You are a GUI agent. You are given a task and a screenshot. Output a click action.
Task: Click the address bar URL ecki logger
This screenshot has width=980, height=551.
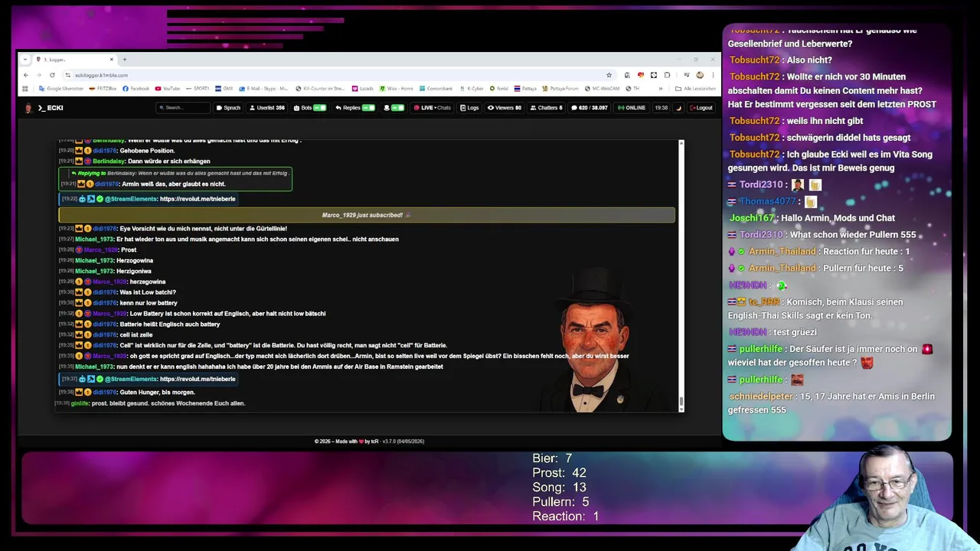[x=101, y=75]
